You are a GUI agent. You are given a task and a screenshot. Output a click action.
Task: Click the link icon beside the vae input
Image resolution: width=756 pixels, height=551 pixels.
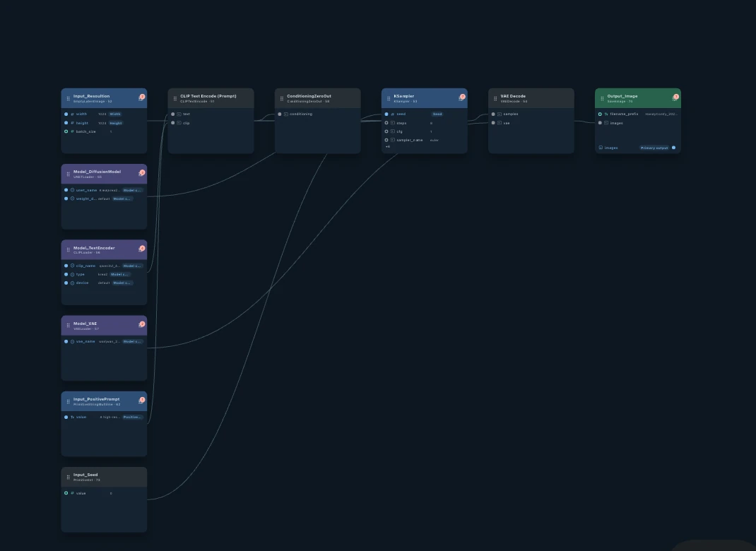[x=500, y=123]
